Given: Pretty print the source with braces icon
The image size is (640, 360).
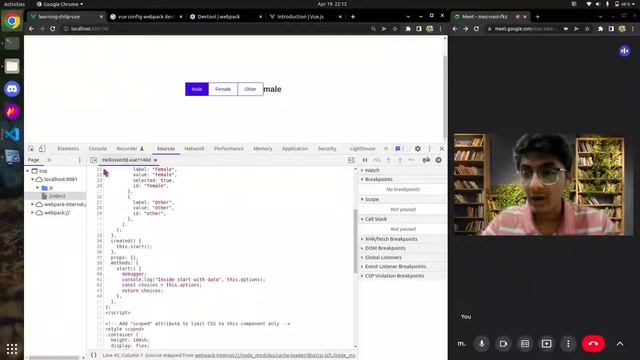Looking at the screenshot, I should click(x=93, y=355).
